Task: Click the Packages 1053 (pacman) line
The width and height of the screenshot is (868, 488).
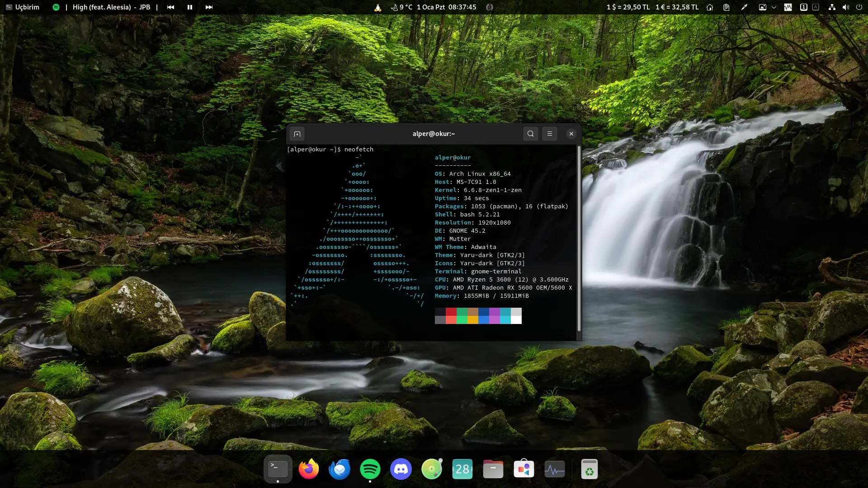Action: pyautogui.click(x=501, y=206)
